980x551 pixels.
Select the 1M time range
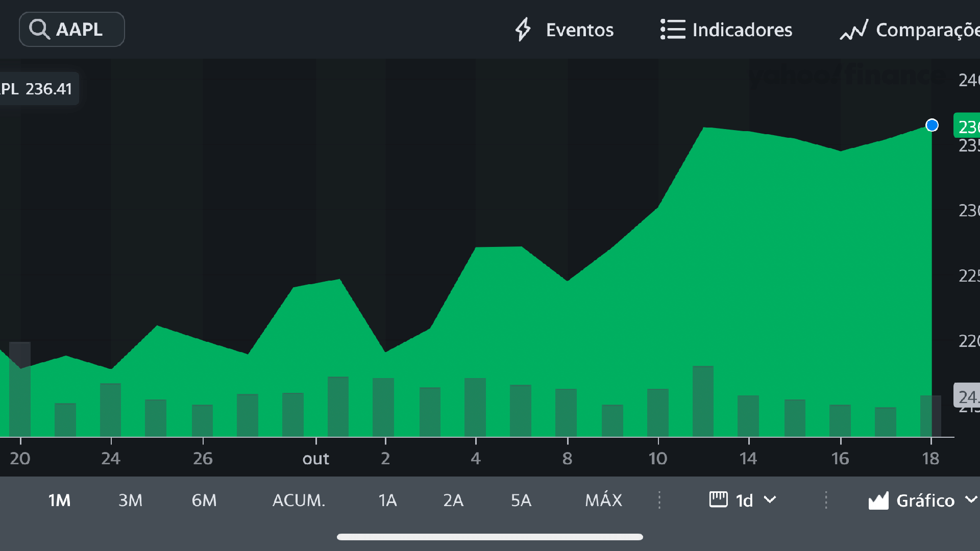(59, 500)
